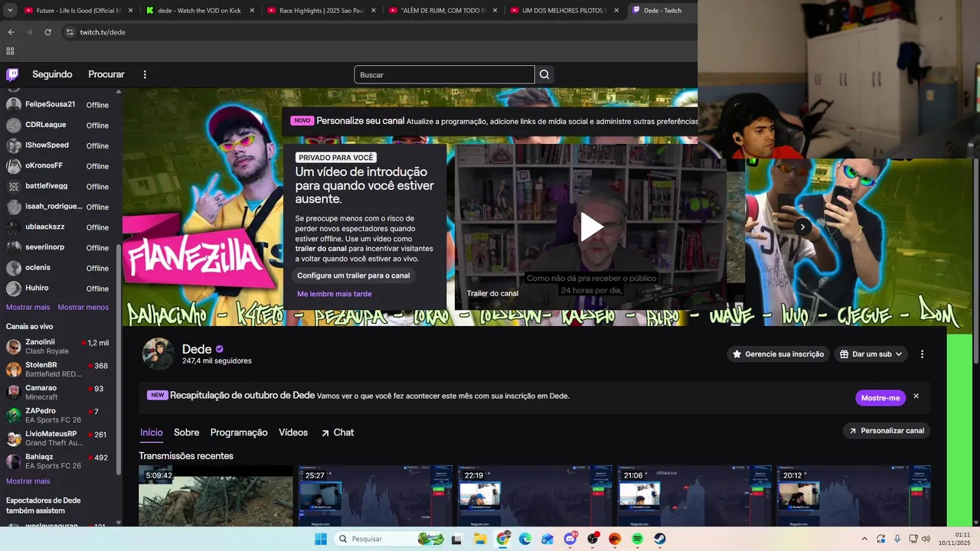Viewport: 980px width, 551px height.
Task: Play the channel trailer video
Action: pyautogui.click(x=591, y=227)
